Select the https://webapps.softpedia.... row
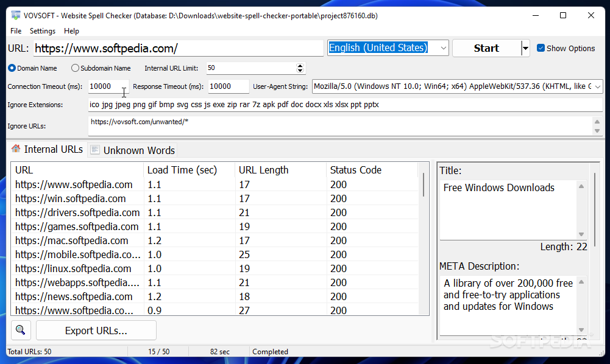 [x=215, y=282]
